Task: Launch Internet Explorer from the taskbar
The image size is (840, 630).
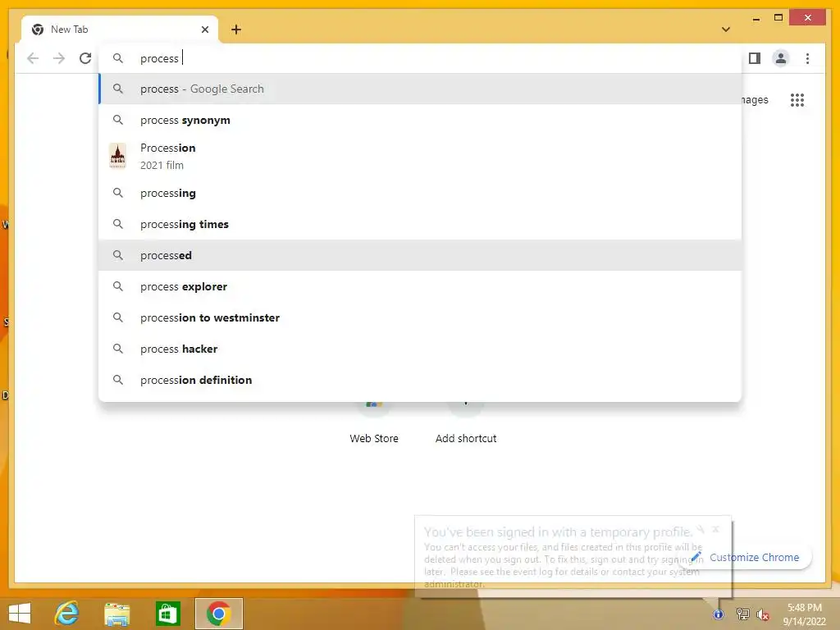Action: [67, 614]
